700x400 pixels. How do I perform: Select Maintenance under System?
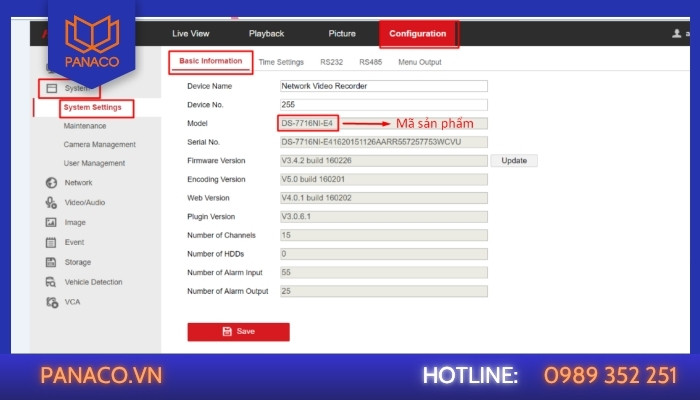tap(85, 126)
